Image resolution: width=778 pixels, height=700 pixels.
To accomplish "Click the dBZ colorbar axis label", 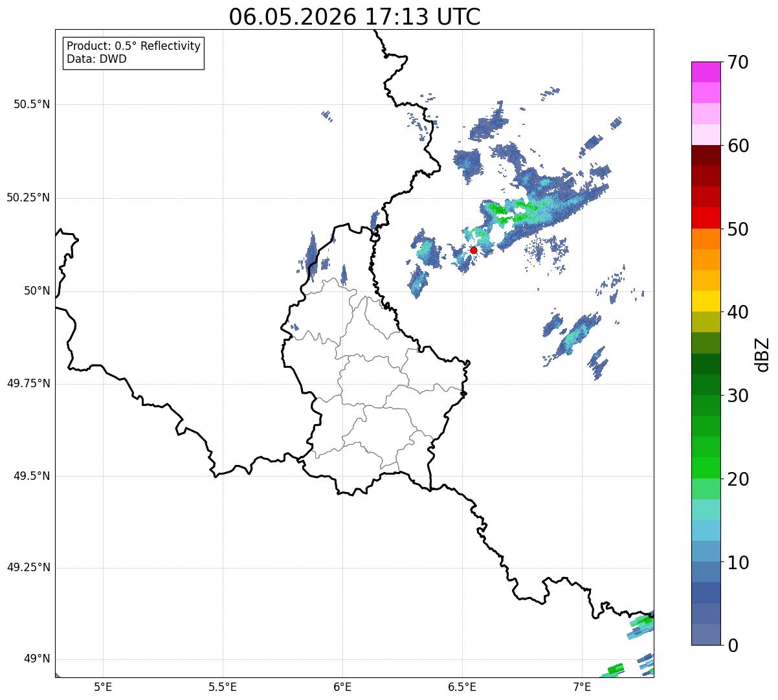I will 762,354.
